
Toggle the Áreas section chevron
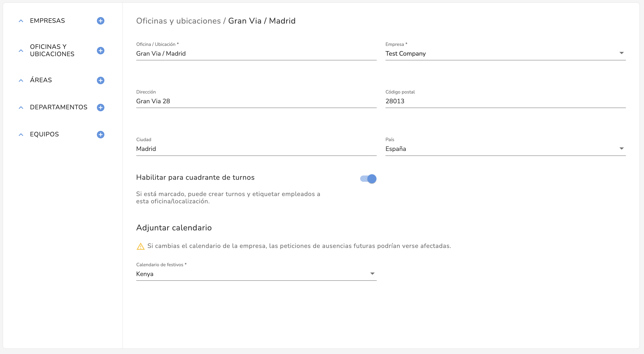point(21,80)
